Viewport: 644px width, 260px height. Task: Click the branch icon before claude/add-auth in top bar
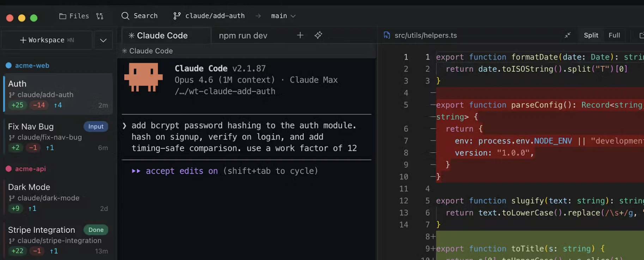pos(177,16)
